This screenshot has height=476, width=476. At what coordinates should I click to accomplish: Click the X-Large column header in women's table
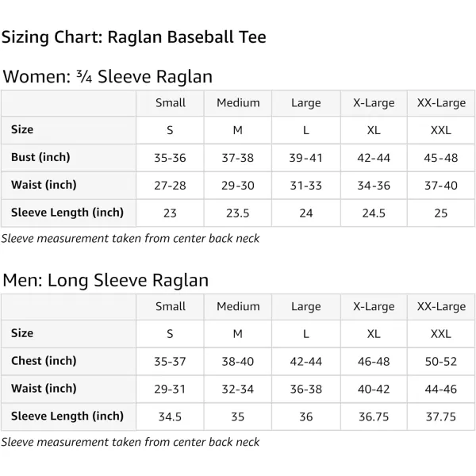374,103
